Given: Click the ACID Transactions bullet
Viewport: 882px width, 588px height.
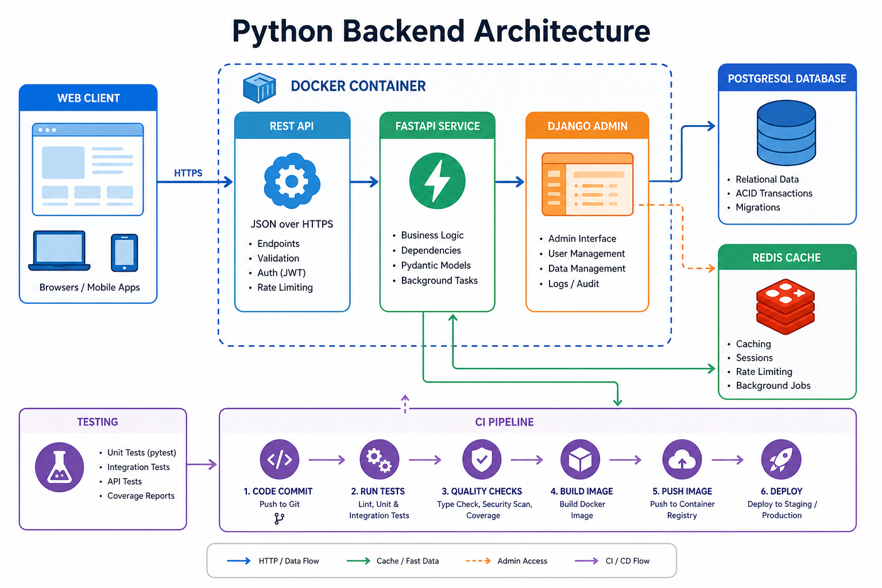Looking at the screenshot, I should [774, 194].
